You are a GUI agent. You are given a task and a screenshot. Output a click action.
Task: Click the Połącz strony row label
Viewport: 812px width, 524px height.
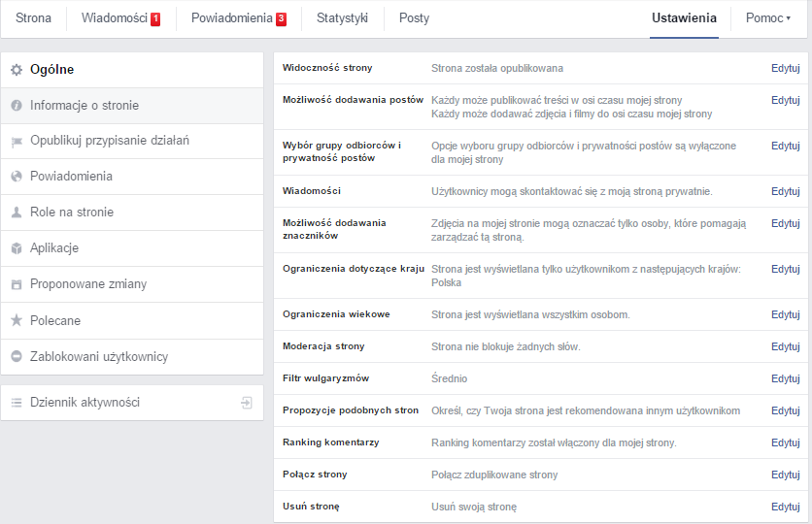[315, 475]
